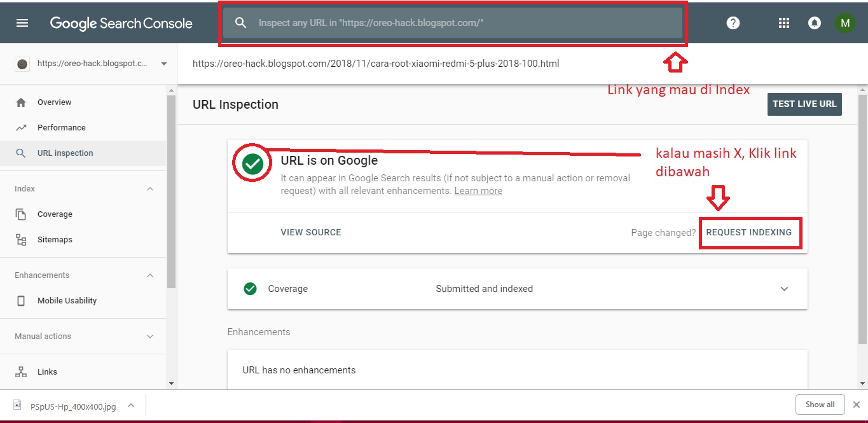Click the 'URL is on Google' heading
Screen dimensions: 868x423
click(x=329, y=161)
